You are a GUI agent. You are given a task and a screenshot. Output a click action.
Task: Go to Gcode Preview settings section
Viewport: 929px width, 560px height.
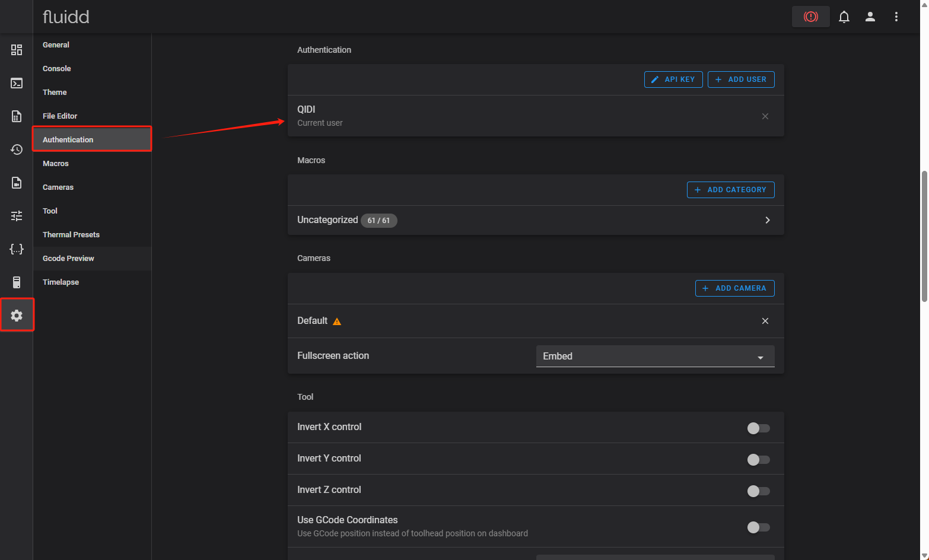(68, 259)
